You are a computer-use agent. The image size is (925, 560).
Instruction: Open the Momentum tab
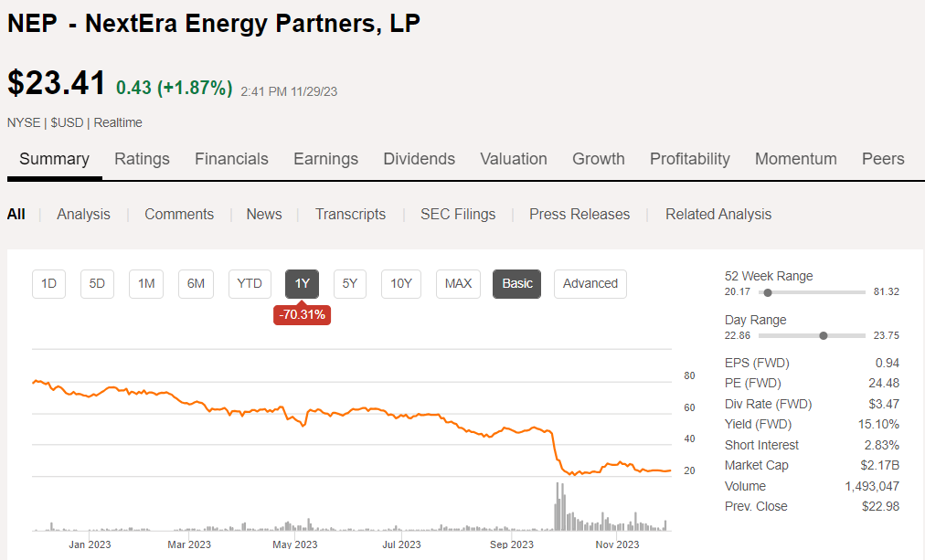[x=795, y=158]
